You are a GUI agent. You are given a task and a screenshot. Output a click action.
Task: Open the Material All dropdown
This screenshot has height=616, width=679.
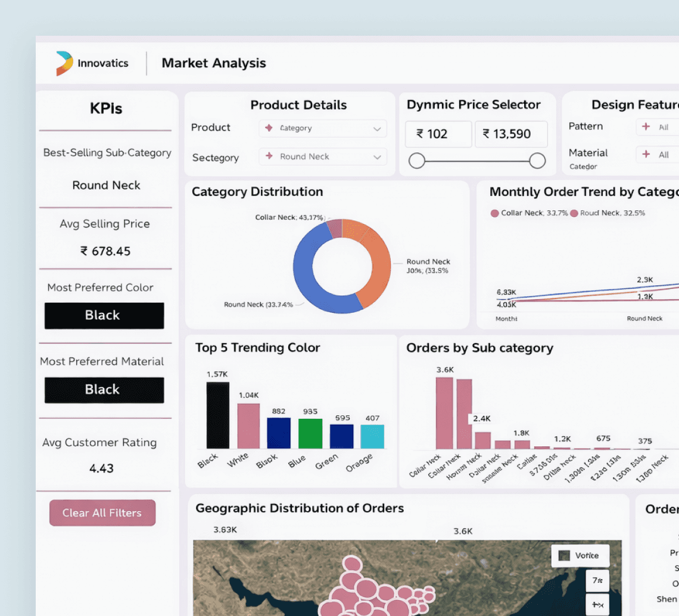coord(658,155)
